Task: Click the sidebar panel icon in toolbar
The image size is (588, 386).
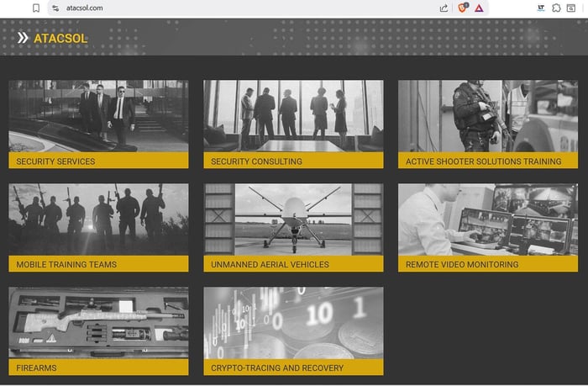Action: tap(571, 8)
